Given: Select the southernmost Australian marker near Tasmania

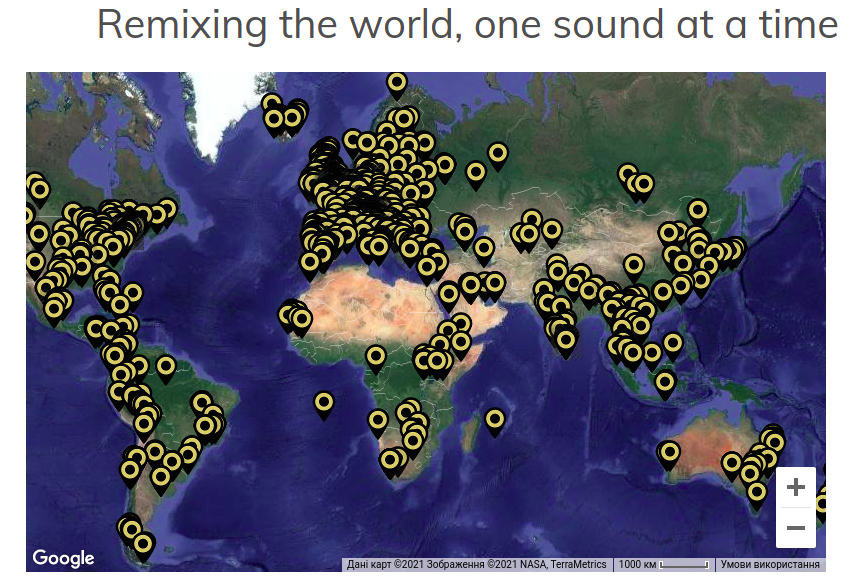Looking at the screenshot, I should tap(757, 496).
